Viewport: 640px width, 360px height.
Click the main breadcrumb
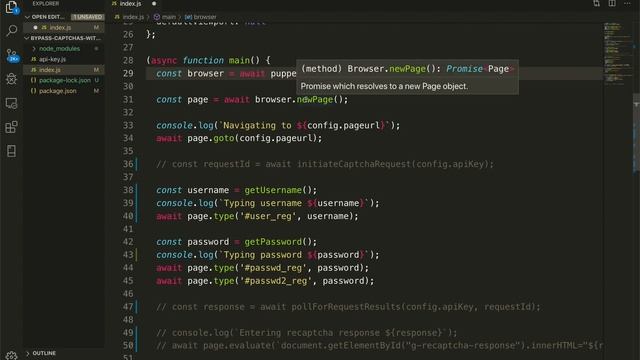coord(169,17)
